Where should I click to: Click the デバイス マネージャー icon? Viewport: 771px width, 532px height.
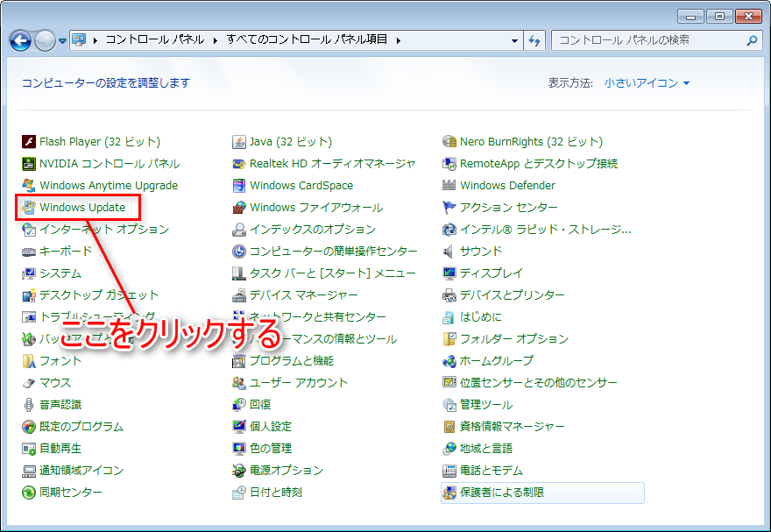(x=239, y=295)
